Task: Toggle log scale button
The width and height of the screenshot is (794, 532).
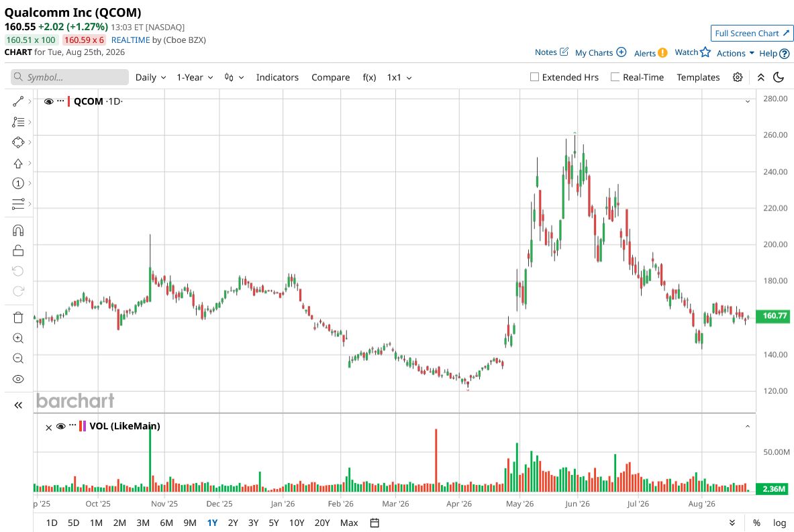Action: pyautogui.click(x=779, y=523)
